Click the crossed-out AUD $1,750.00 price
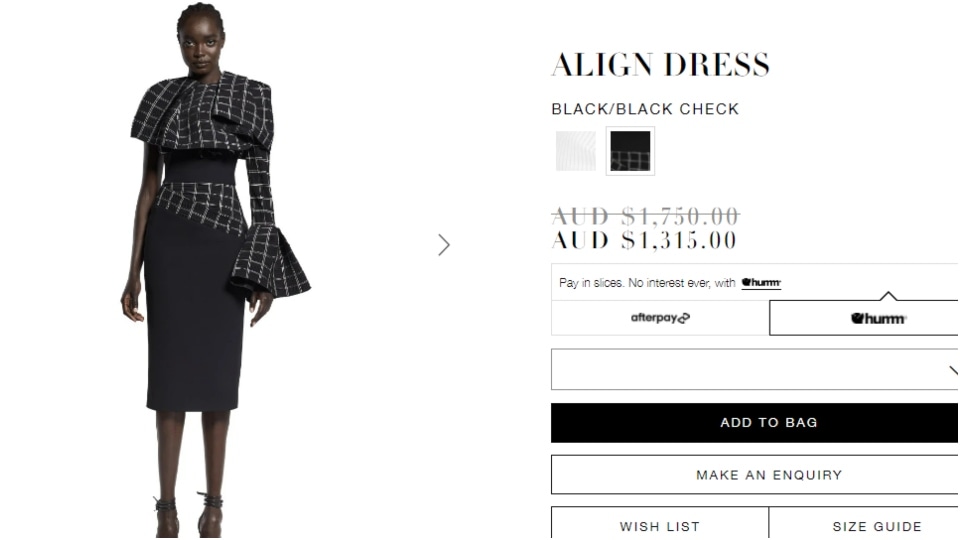The image size is (960, 540). pyautogui.click(x=645, y=216)
